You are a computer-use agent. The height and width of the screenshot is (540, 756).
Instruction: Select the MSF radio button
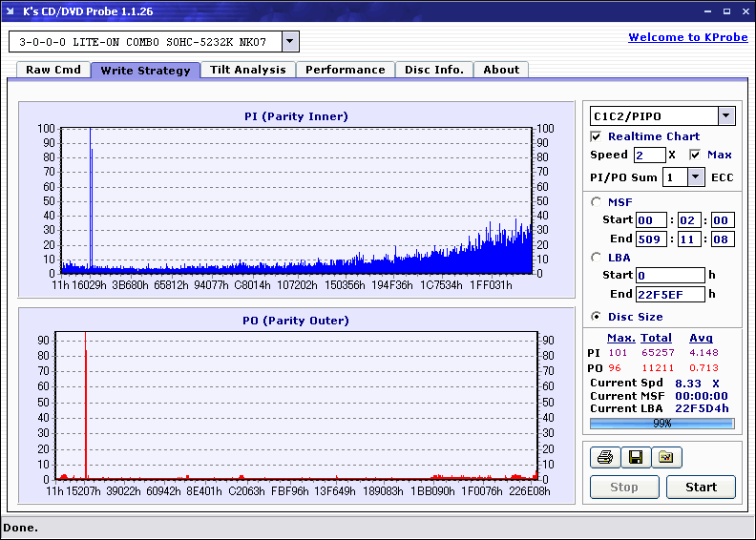click(597, 201)
